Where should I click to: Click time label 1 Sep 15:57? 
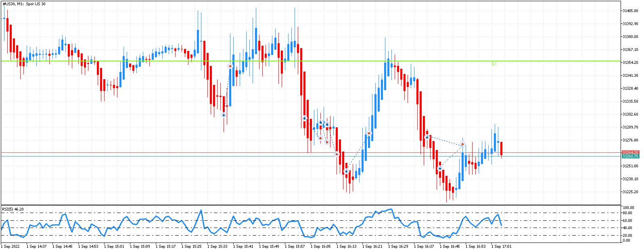(x=295, y=247)
